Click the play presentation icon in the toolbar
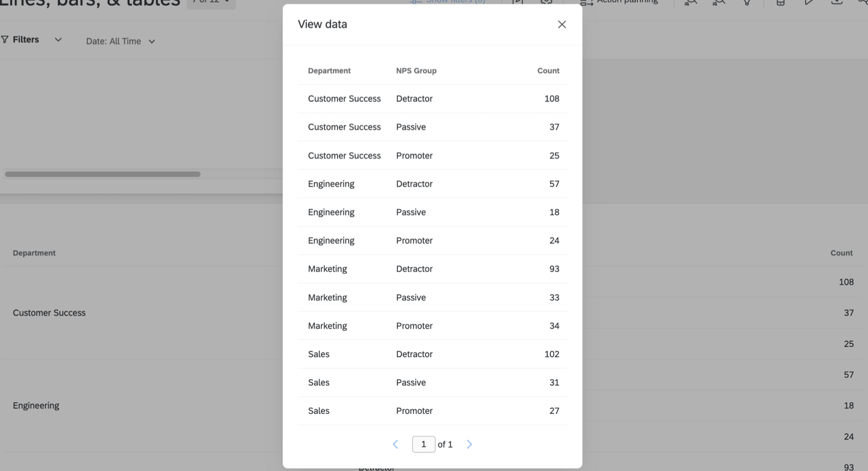The height and width of the screenshot is (471, 868). click(x=809, y=2)
